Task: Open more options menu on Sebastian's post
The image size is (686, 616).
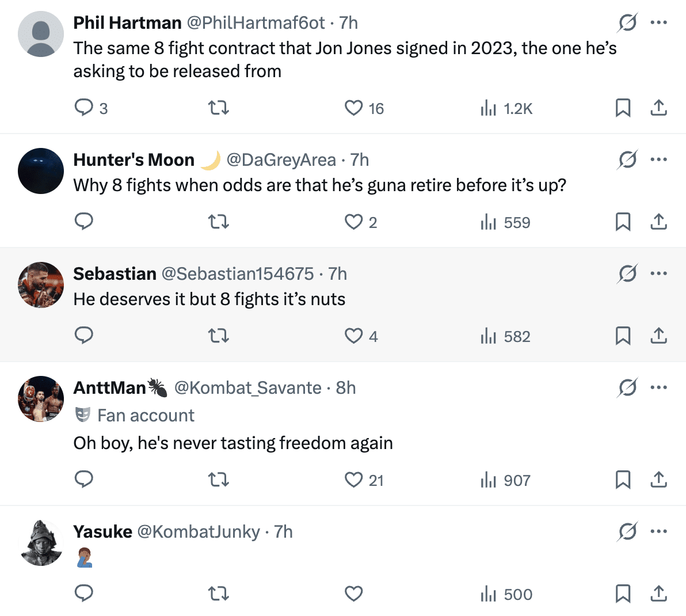Action: 658,273
